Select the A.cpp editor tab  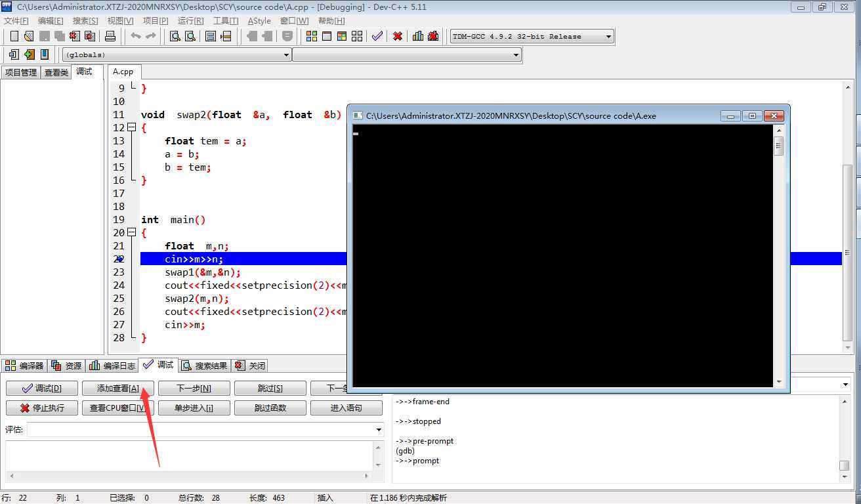[123, 72]
